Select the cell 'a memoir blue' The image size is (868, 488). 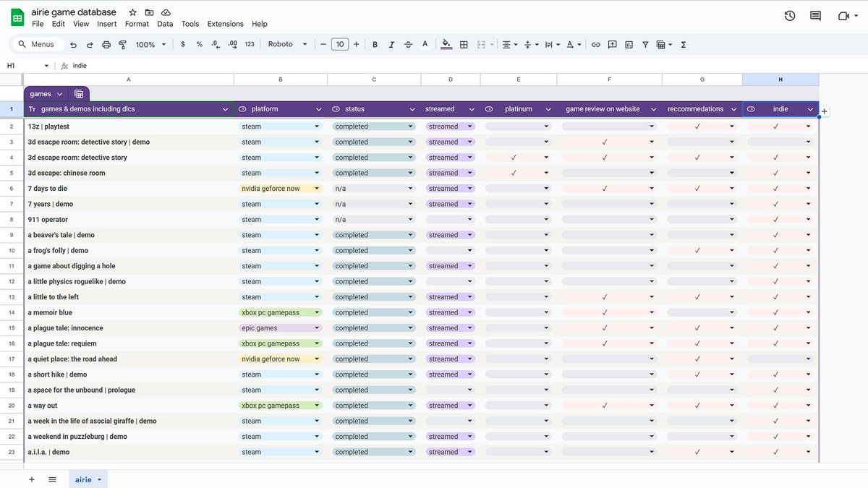[129, 313]
